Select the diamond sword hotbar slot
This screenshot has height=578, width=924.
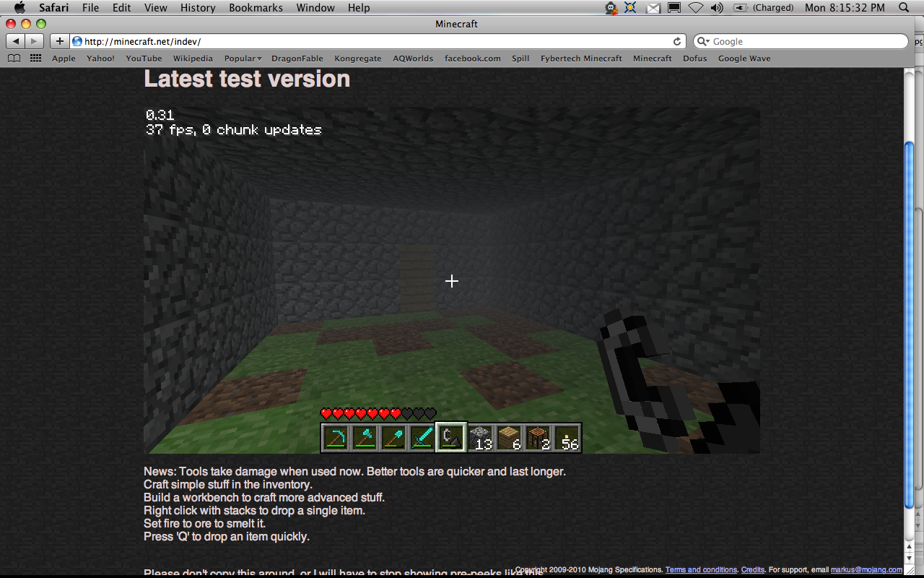click(x=422, y=438)
